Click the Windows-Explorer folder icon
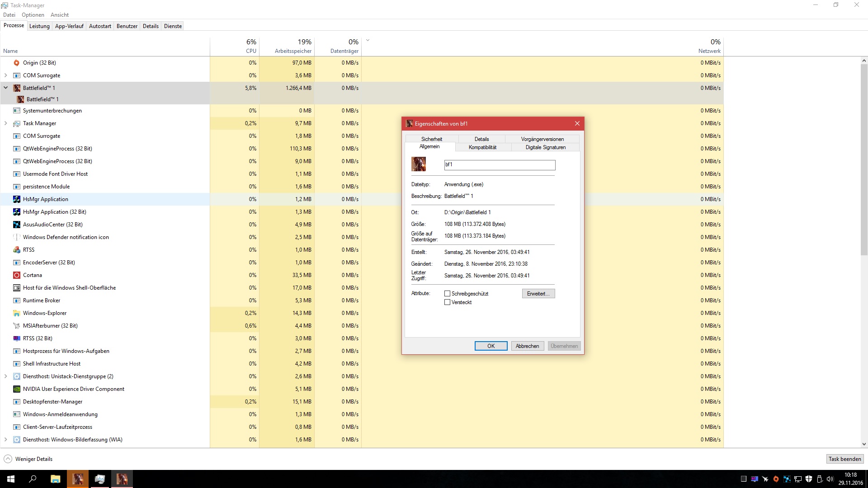The width and height of the screenshot is (868, 488). tap(17, 313)
